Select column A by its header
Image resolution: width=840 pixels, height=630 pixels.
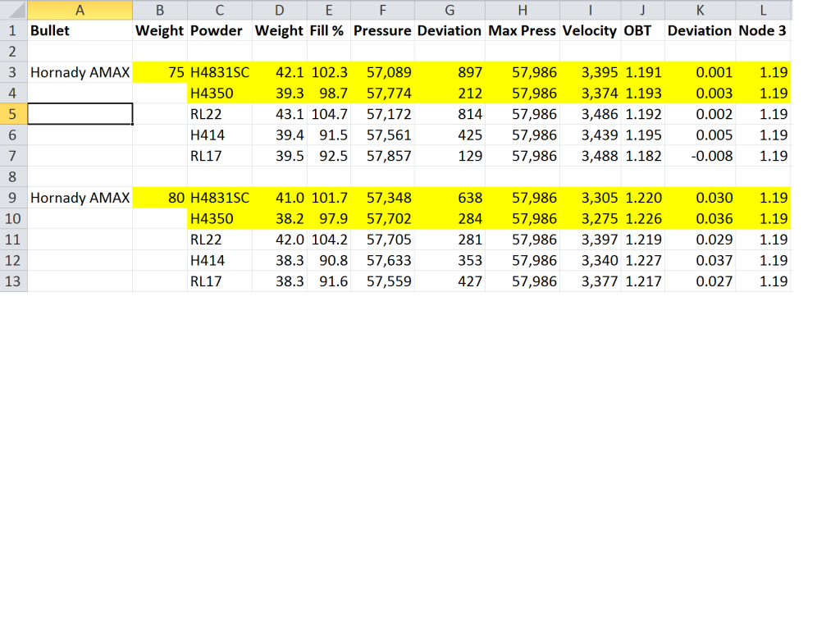80,10
